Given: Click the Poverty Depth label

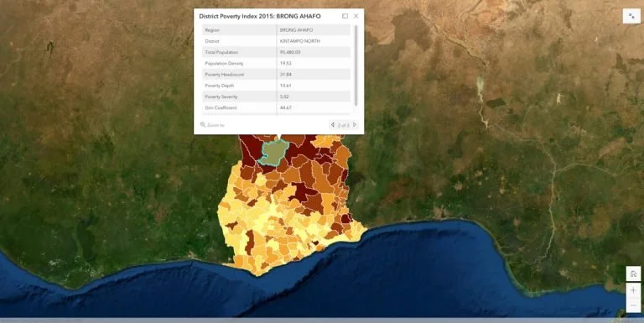Looking at the screenshot, I should [220, 86].
